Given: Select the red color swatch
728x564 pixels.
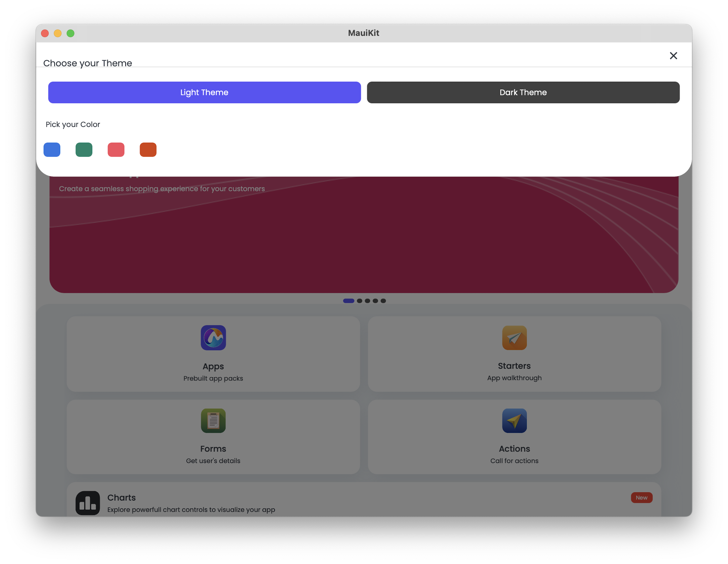Looking at the screenshot, I should pos(116,149).
